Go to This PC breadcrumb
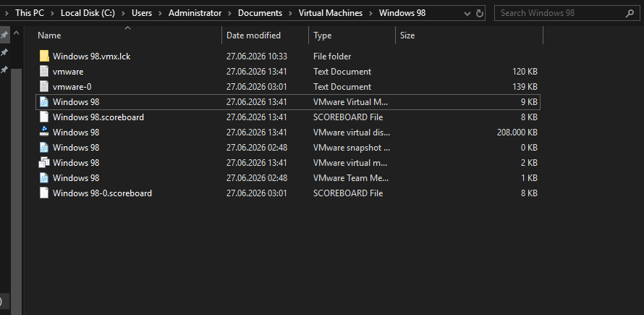This screenshot has height=315, width=644. pyautogui.click(x=30, y=13)
